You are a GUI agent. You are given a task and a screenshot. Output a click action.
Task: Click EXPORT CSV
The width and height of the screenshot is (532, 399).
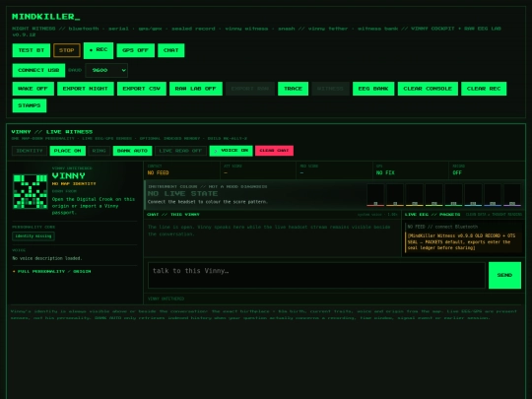142,89
